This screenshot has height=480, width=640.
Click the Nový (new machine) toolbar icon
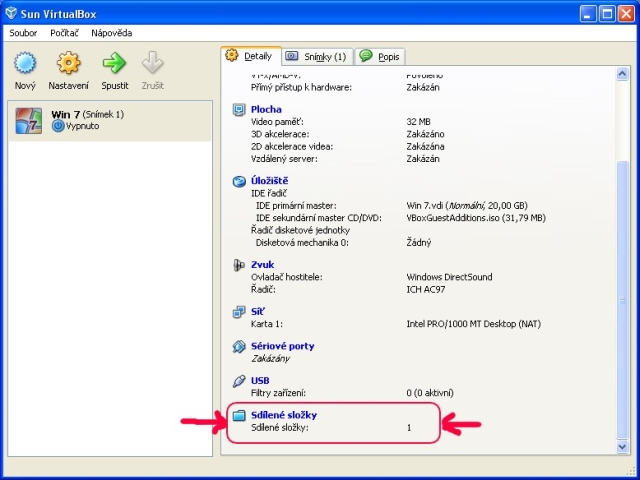[x=25, y=63]
